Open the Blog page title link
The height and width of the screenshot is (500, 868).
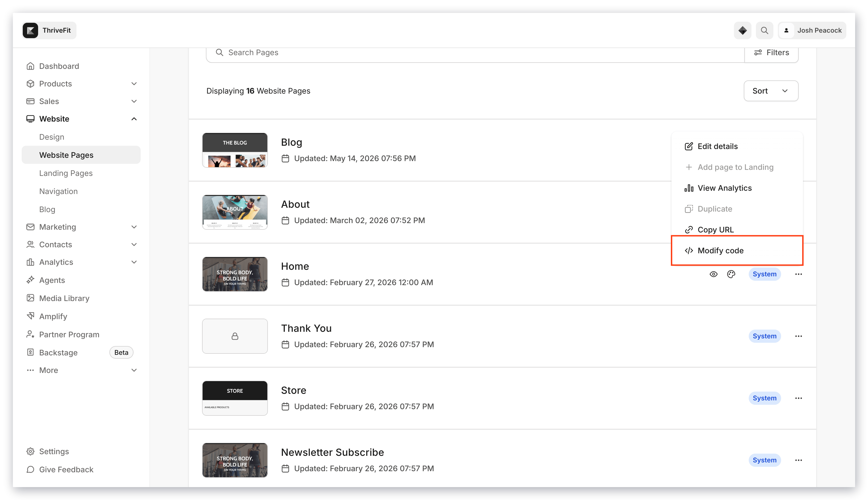click(x=291, y=142)
